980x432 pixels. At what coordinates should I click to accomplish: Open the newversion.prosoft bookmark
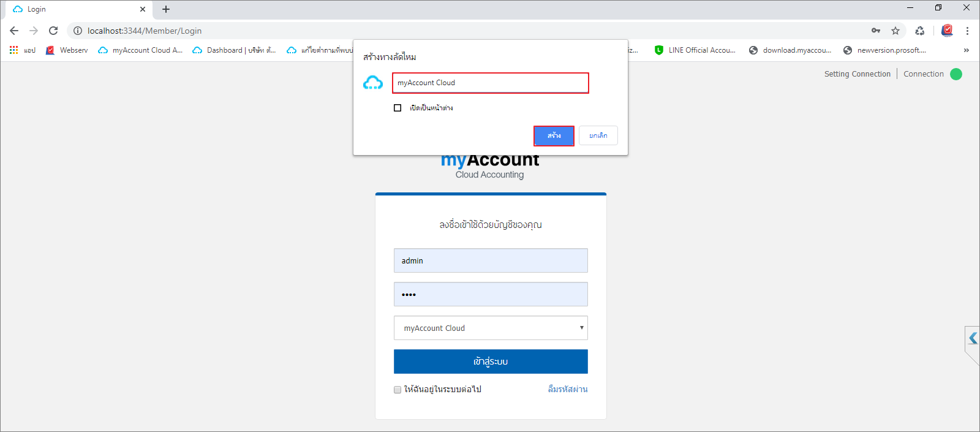(x=884, y=50)
